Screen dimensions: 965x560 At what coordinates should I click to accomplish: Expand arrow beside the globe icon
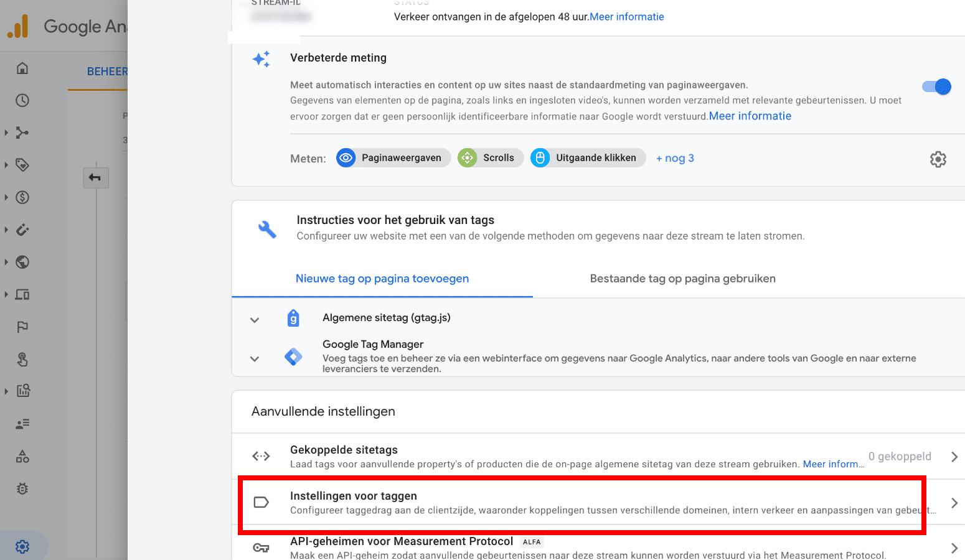tap(6, 262)
